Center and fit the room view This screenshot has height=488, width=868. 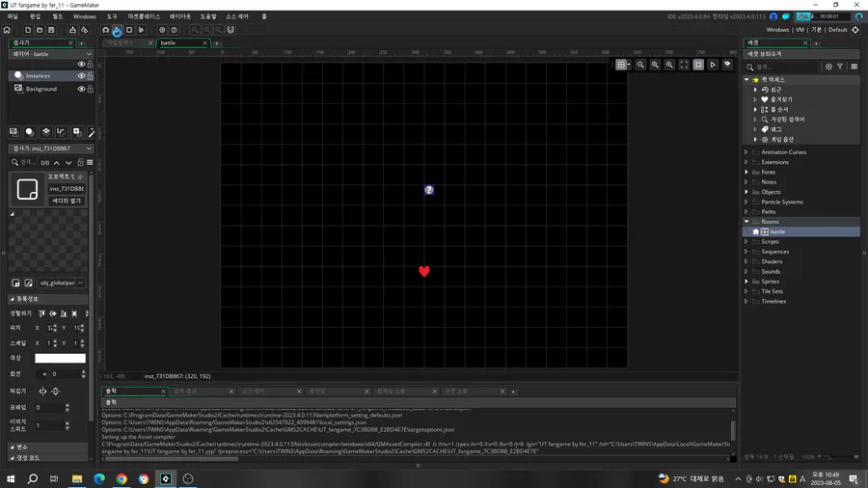pyautogui.click(x=684, y=65)
